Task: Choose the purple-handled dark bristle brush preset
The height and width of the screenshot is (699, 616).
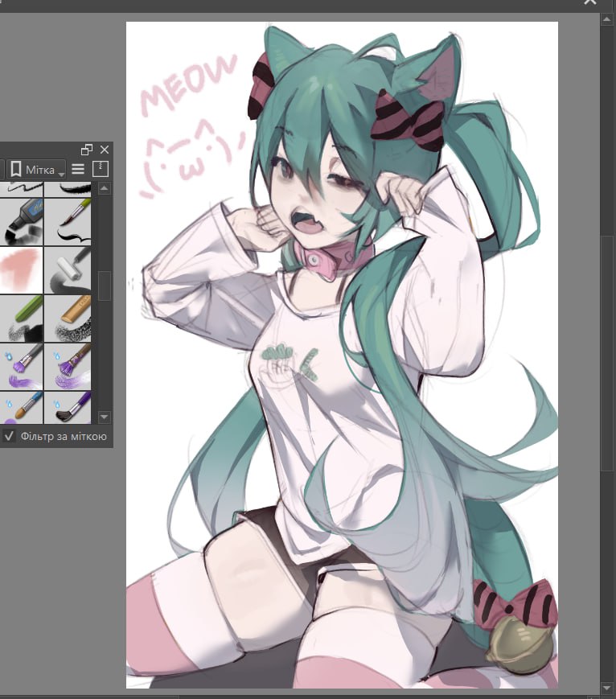Action: pyautogui.click(x=68, y=408)
